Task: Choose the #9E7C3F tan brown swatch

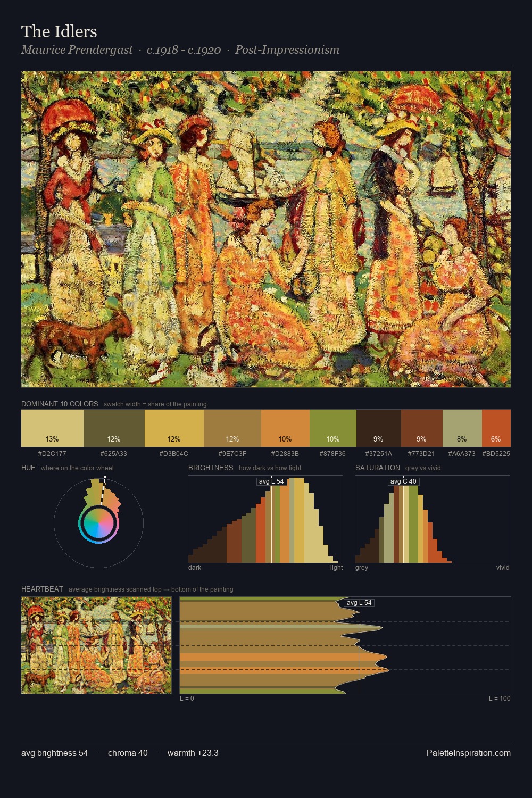Action: tap(232, 428)
